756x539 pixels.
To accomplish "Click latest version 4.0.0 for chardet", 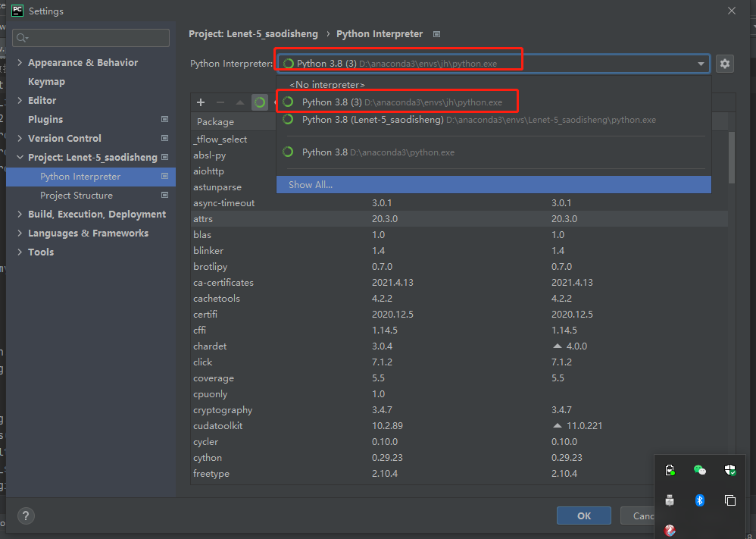I will tap(576, 346).
